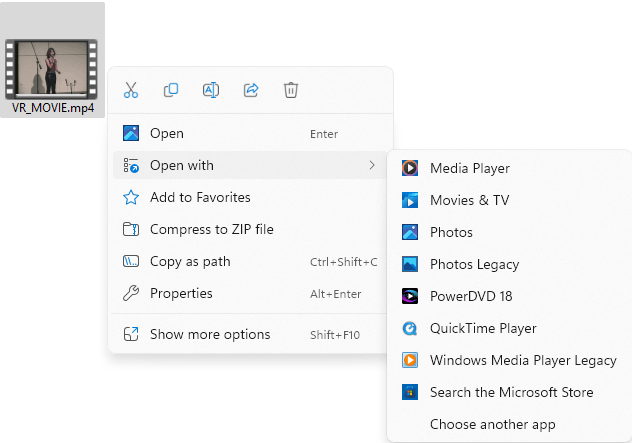Select Show more options

250,335
